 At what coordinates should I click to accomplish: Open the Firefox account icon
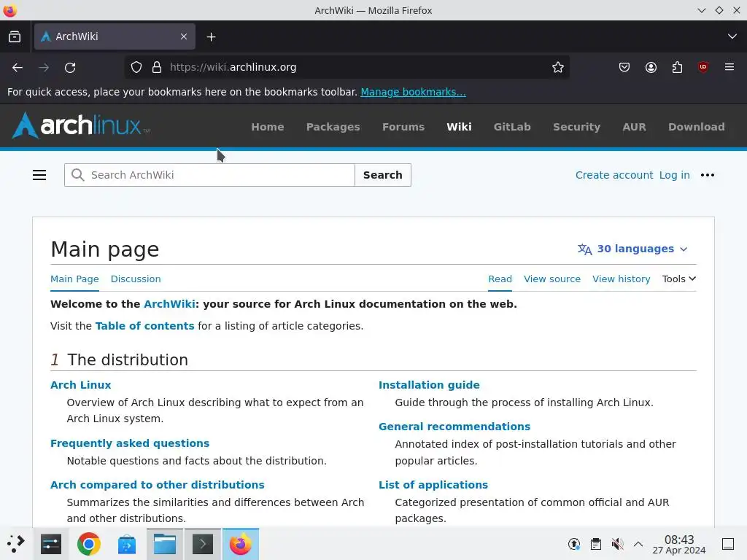click(x=651, y=68)
